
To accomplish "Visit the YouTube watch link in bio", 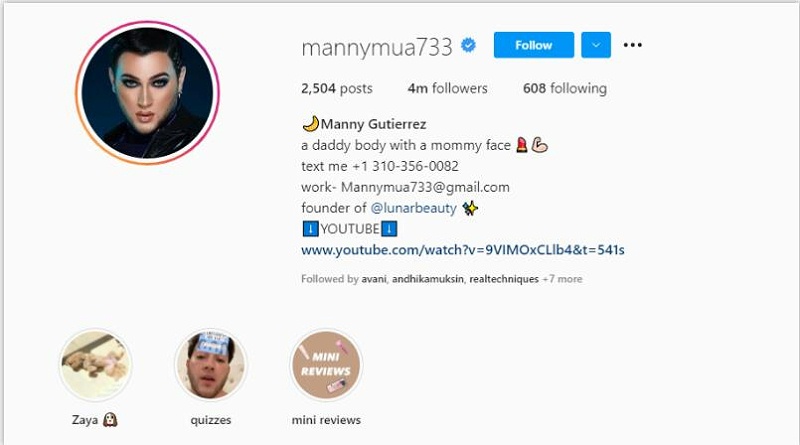I will pos(463,250).
